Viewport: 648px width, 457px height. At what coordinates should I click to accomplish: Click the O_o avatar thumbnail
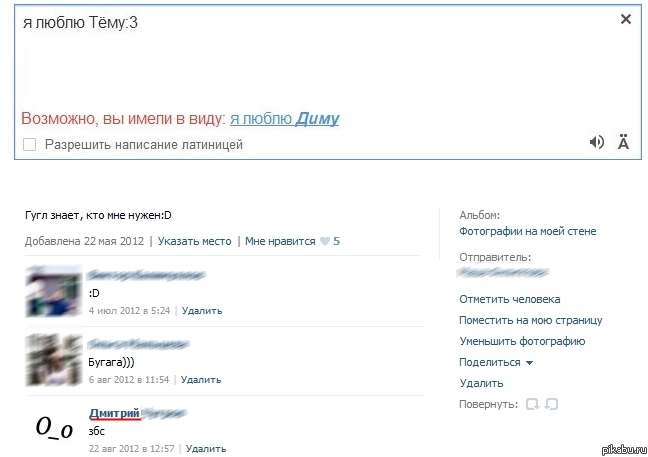coord(54,427)
